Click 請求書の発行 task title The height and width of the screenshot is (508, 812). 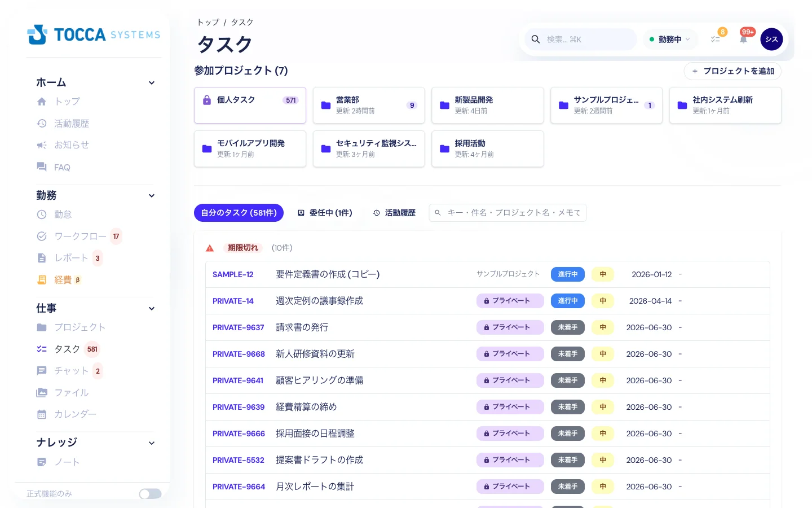pos(302,327)
